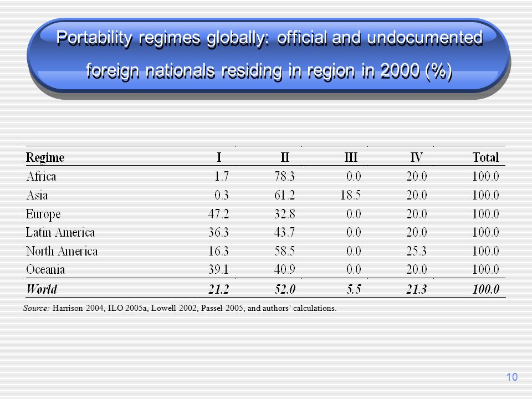The height and width of the screenshot is (399, 532).
Task: Click Latin America's value 43.7
Action: (x=285, y=232)
